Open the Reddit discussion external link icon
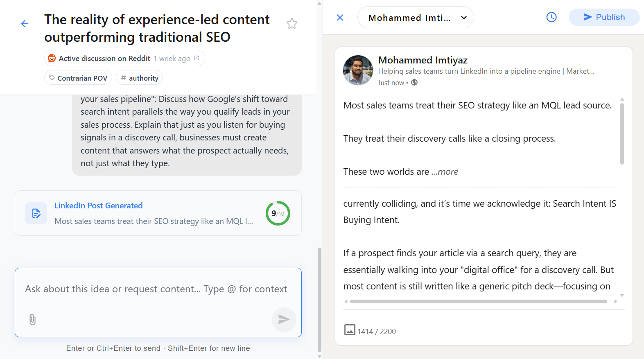This screenshot has height=359, width=644. point(197,58)
